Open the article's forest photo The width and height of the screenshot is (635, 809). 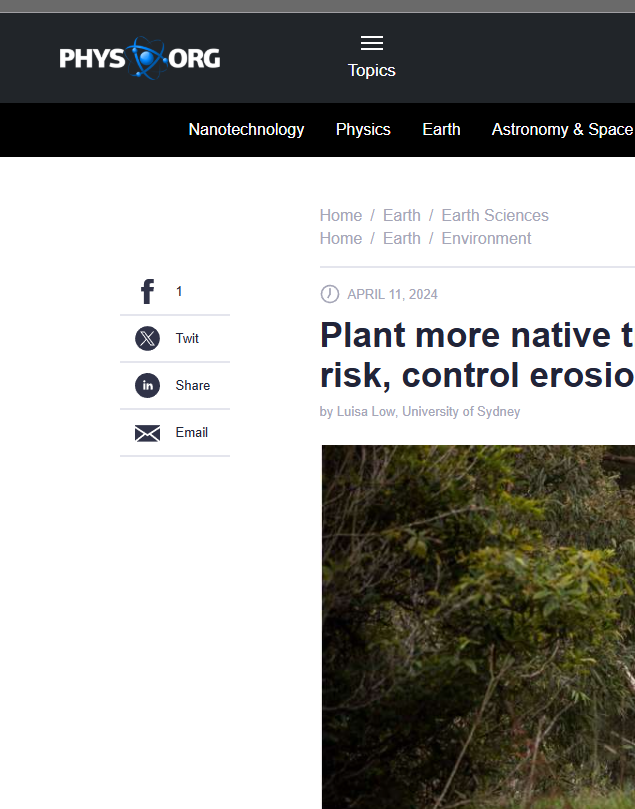tap(478, 626)
